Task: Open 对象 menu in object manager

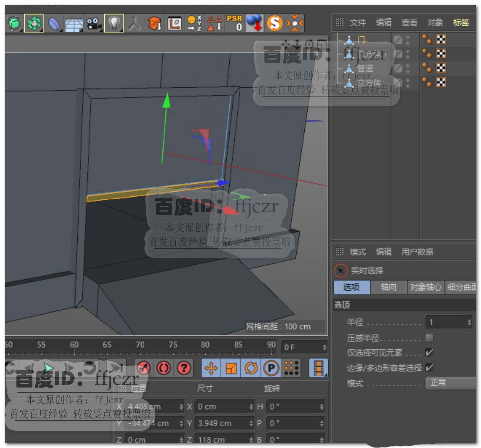Action: click(x=435, y=22)
